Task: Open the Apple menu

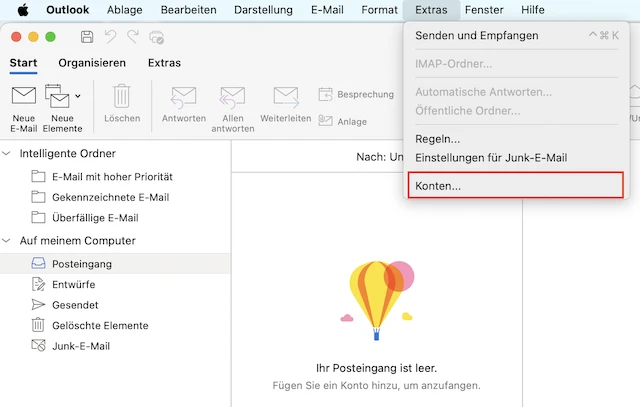Action: click(x=23, y=10)
